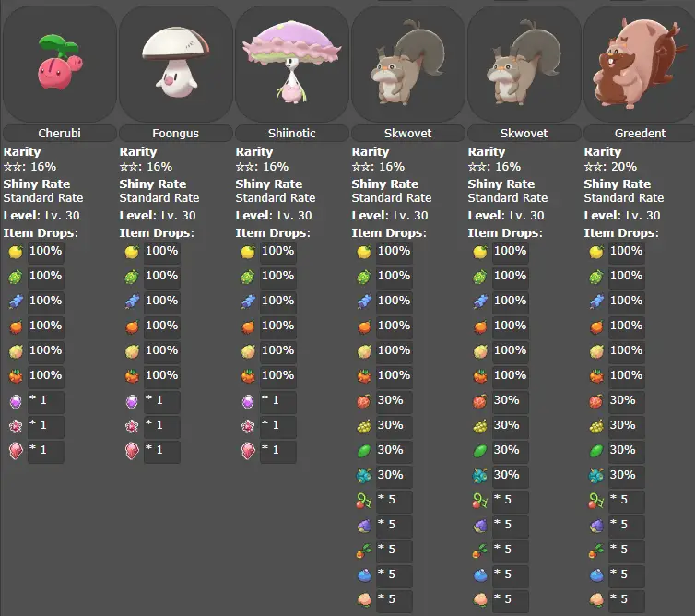Select the Shiinotic name label
The height and width of the screenshot is (616, 695).
(x=291, y=134)
